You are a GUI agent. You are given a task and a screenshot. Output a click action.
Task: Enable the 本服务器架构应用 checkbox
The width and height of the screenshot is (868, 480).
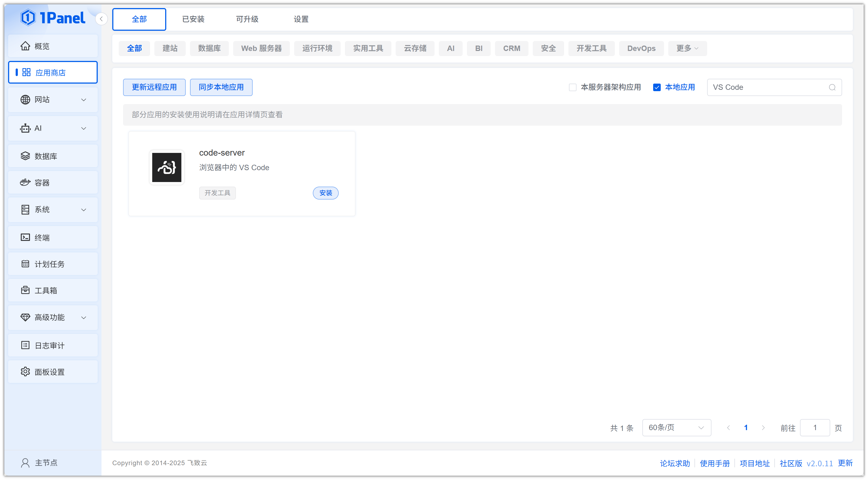pos(572,88)
